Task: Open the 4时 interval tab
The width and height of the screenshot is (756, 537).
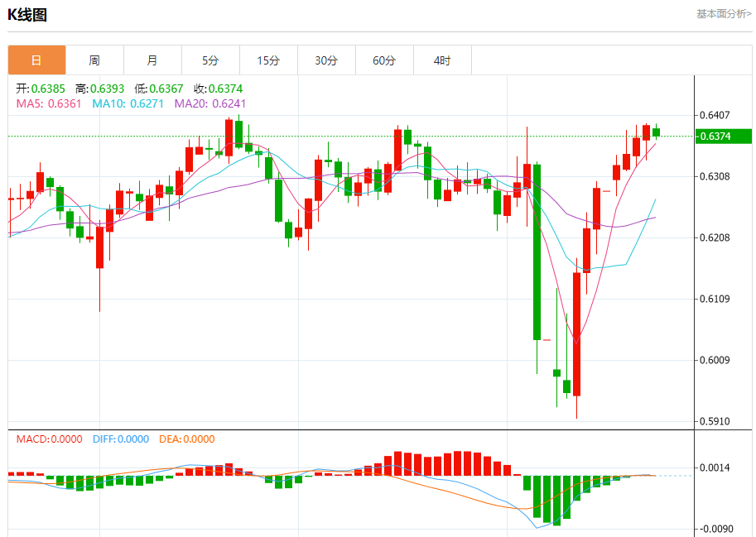Action: pos(442,60)
